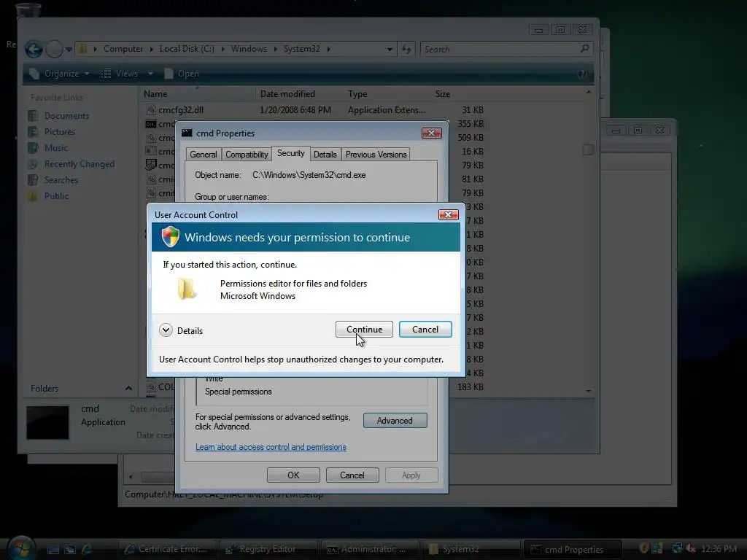Switch to Administrator command prompt taskbar button
The height and width of the screenshot is (560, 747).
click(x=370, y=549)
